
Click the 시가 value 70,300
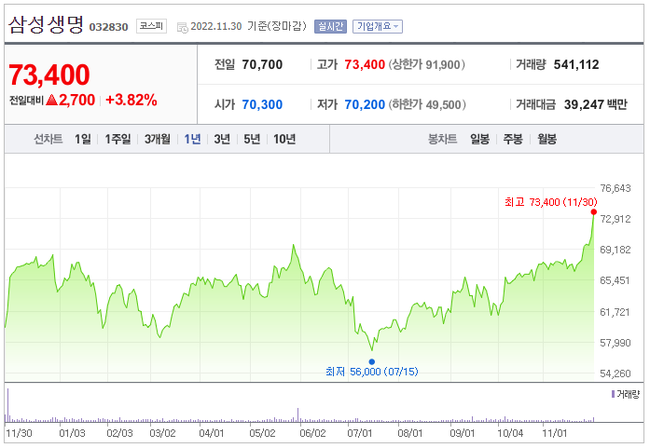262,104
